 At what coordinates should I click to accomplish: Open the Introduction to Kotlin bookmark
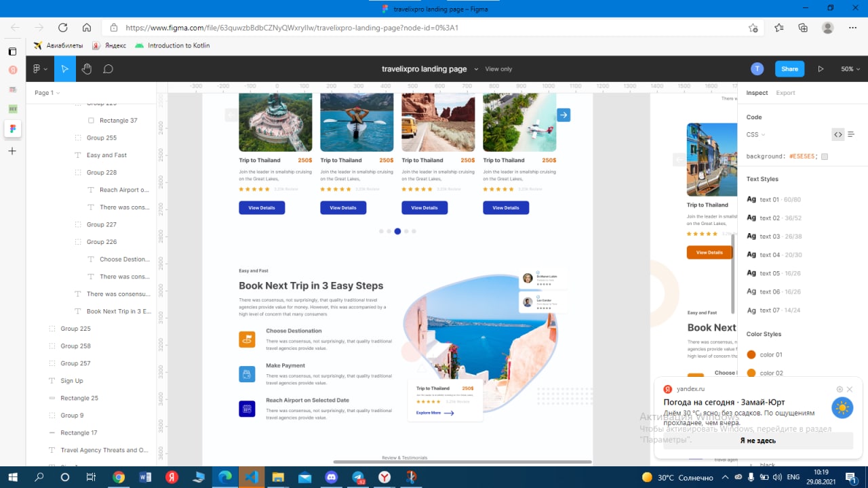coord(172,45)
